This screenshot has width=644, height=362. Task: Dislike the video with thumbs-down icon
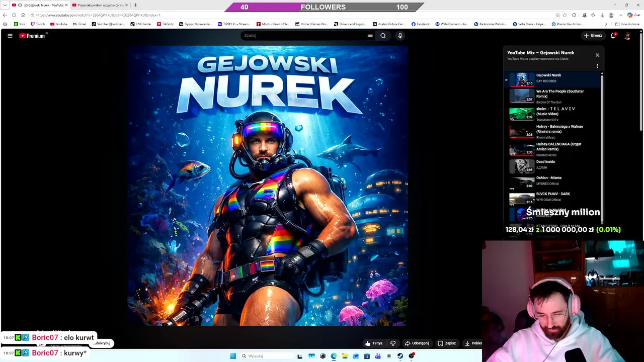(x=393, y=343)
